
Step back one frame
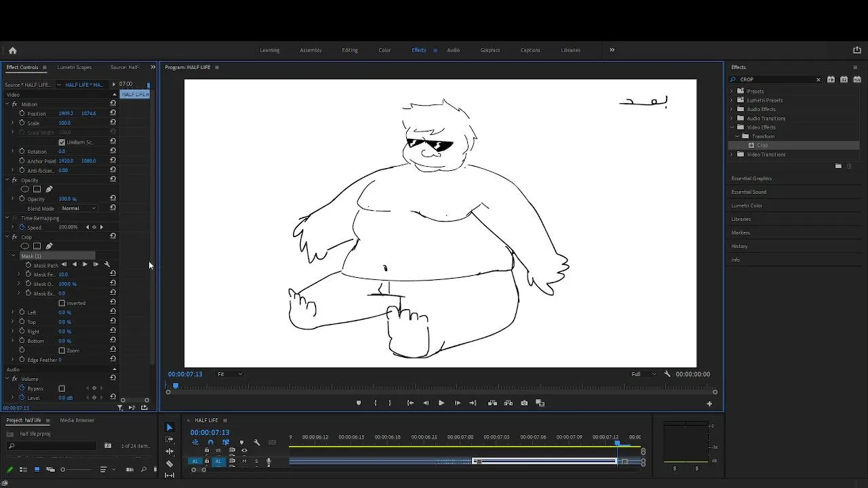click(426, 403)
